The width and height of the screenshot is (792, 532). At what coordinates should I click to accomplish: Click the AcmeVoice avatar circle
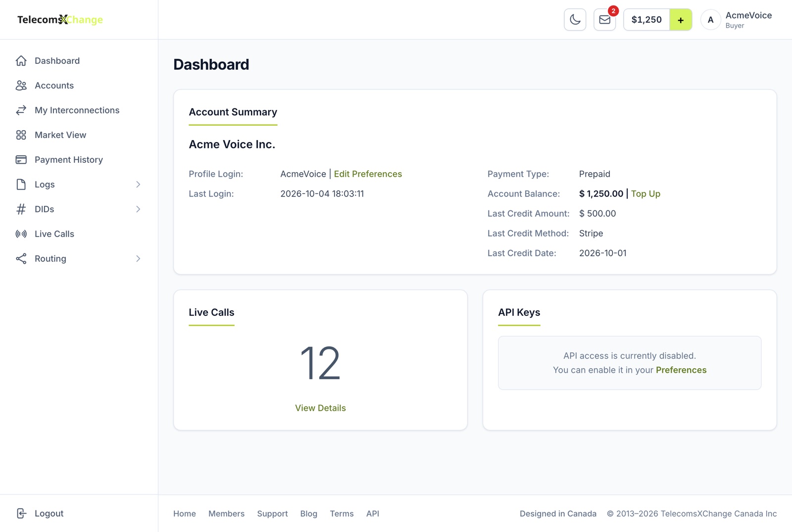[x=710, y=20]
